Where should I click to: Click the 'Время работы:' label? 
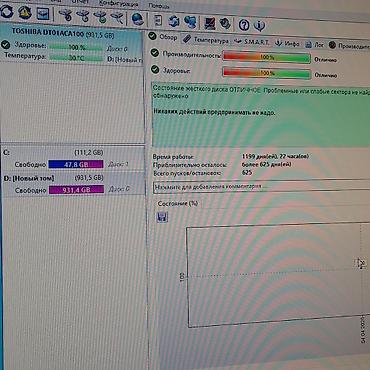pos(173,157)
